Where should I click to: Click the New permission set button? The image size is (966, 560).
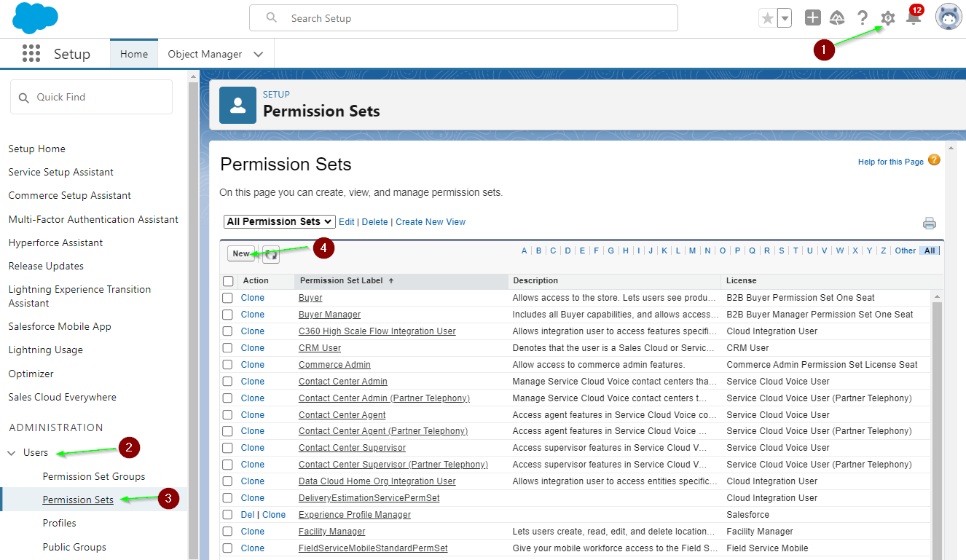point(241,253)
